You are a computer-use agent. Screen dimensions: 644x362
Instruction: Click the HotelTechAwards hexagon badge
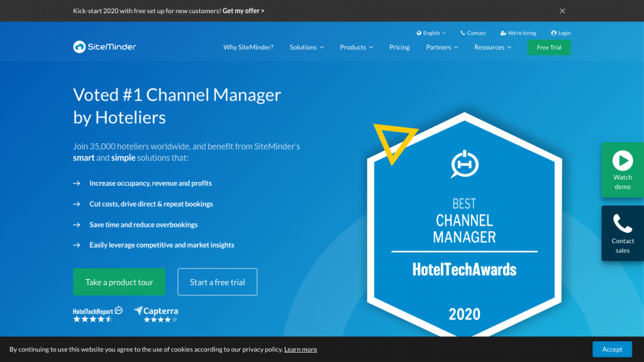tap(465, 224)
